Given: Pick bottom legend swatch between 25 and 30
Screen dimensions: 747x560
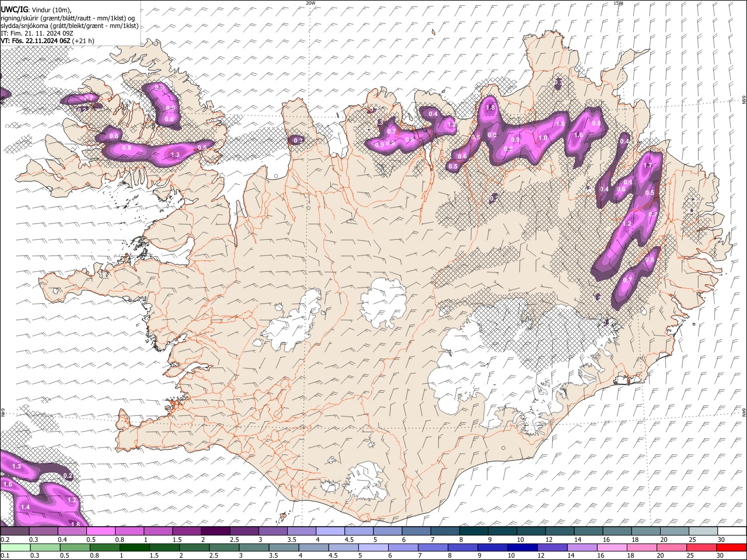Looking at the screenshot, I should 701,547.
